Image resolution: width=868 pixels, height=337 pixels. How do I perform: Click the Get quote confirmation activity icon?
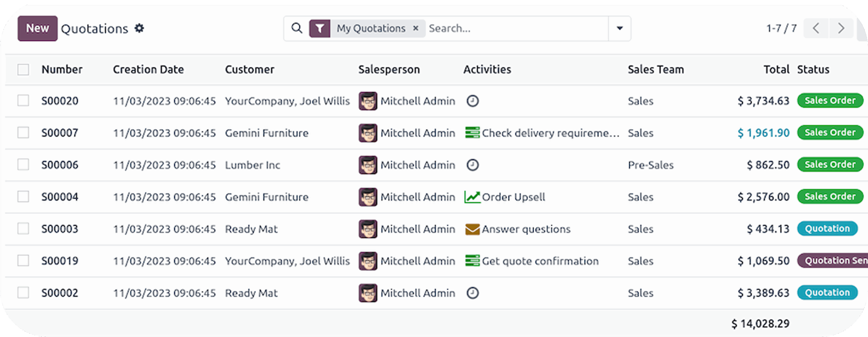[472, 261]
